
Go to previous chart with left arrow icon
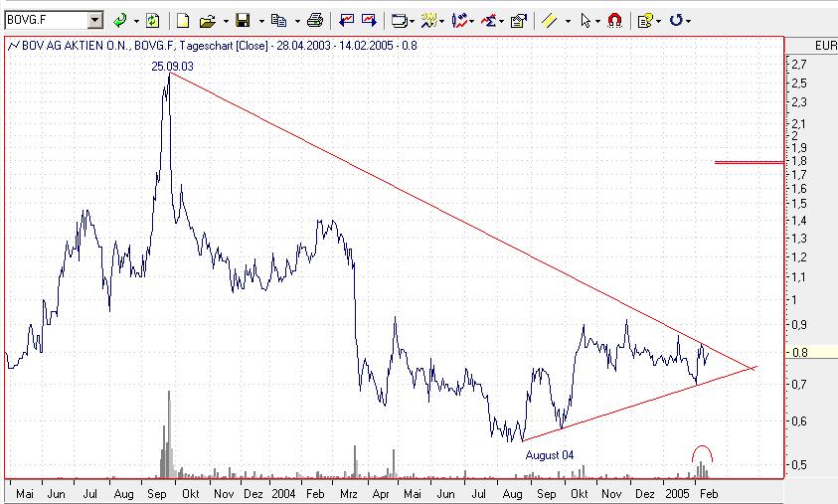click(x=346, y=20)
